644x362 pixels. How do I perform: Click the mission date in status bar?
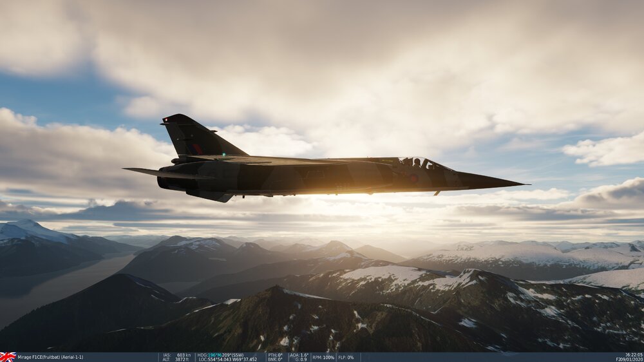point(629,359)
